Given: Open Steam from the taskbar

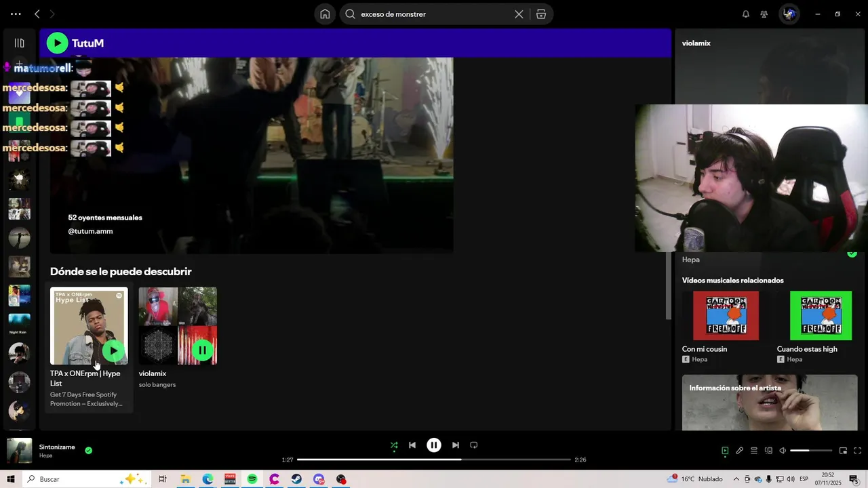Looking at the screenshot, I should pyautogui.click(x=296, y=479).
